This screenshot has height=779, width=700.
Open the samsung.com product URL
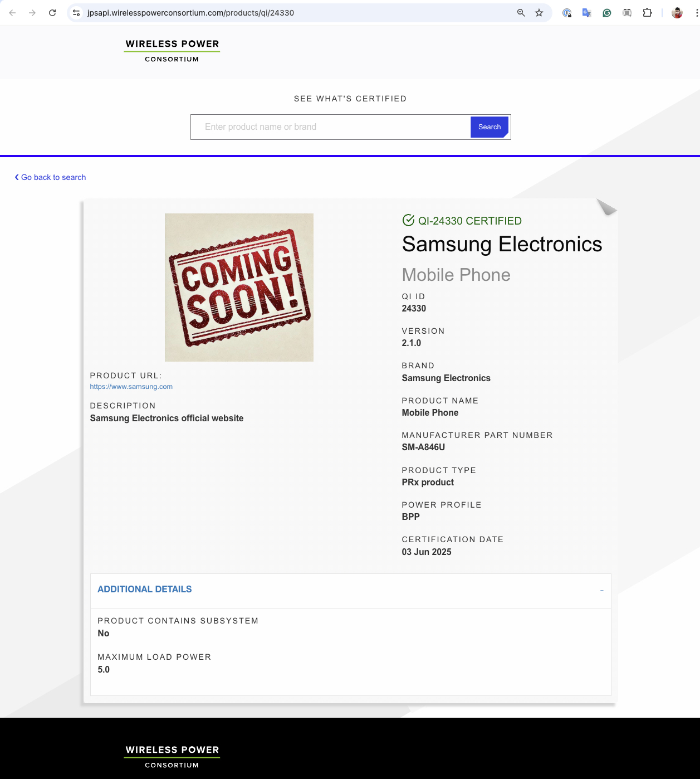pos(131,387)
